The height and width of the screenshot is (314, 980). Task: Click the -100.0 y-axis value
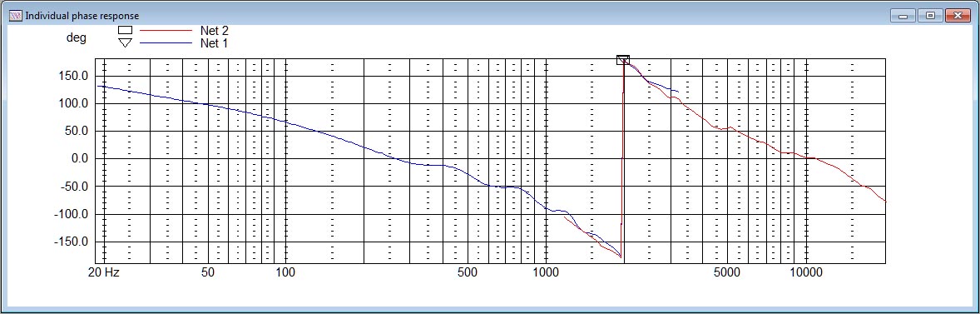click(71, 214)
